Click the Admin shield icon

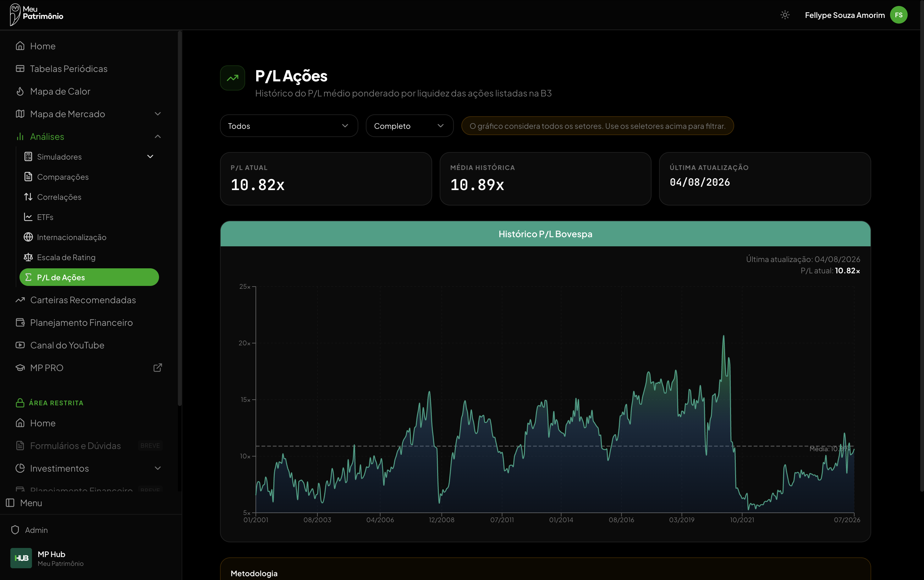(x=15, y=530)
